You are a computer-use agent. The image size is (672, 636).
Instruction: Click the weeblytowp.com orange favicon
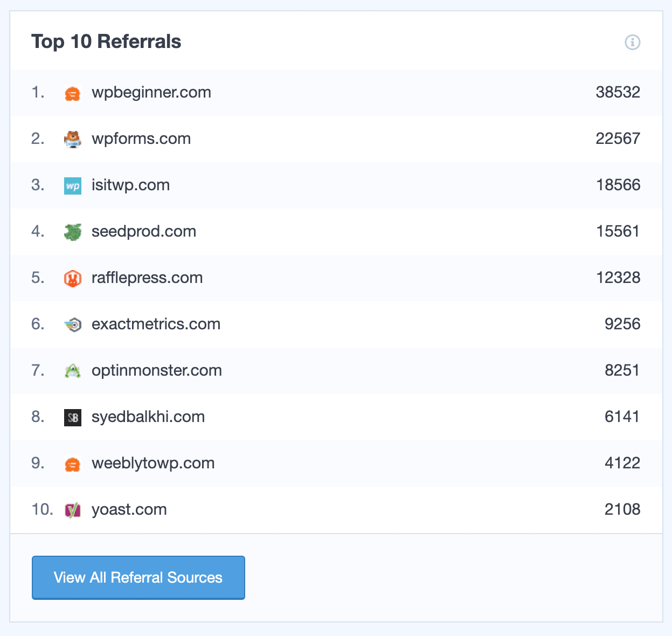click(73, 464)
